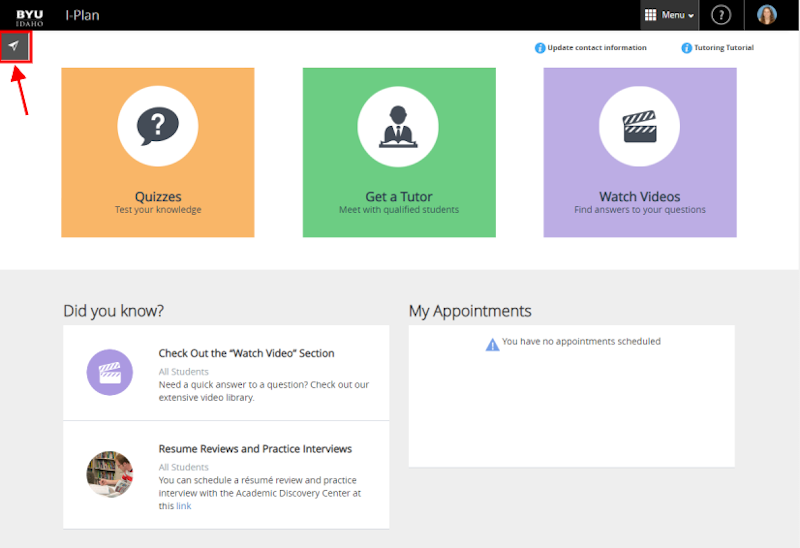
Task: Select the Watch Videos heading
Action: (639, 197)
